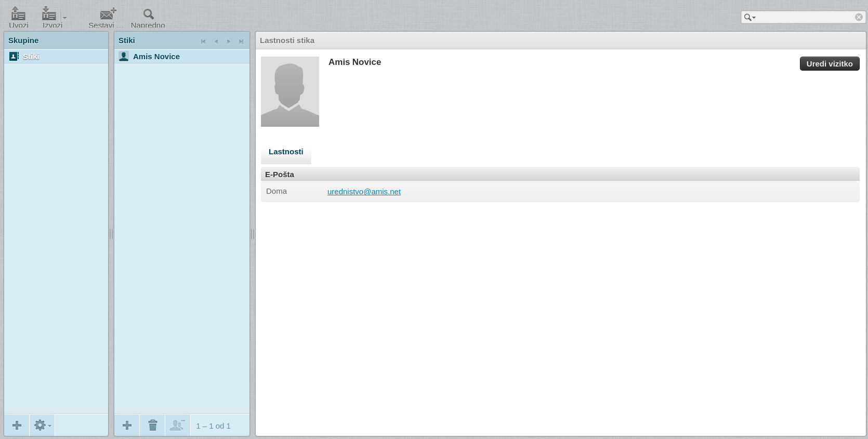Open the groups gear settings menu
Image resolution: width=868 pixels, height=439 pixels.
[x=42, y=425]
